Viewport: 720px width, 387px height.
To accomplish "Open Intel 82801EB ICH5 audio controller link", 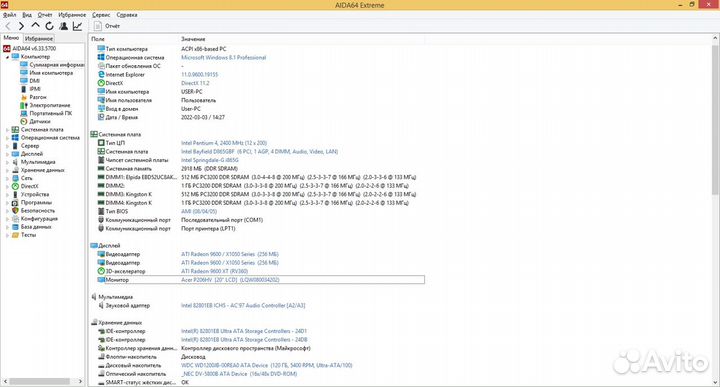I will pyautogui.click(x=243, y=305).
